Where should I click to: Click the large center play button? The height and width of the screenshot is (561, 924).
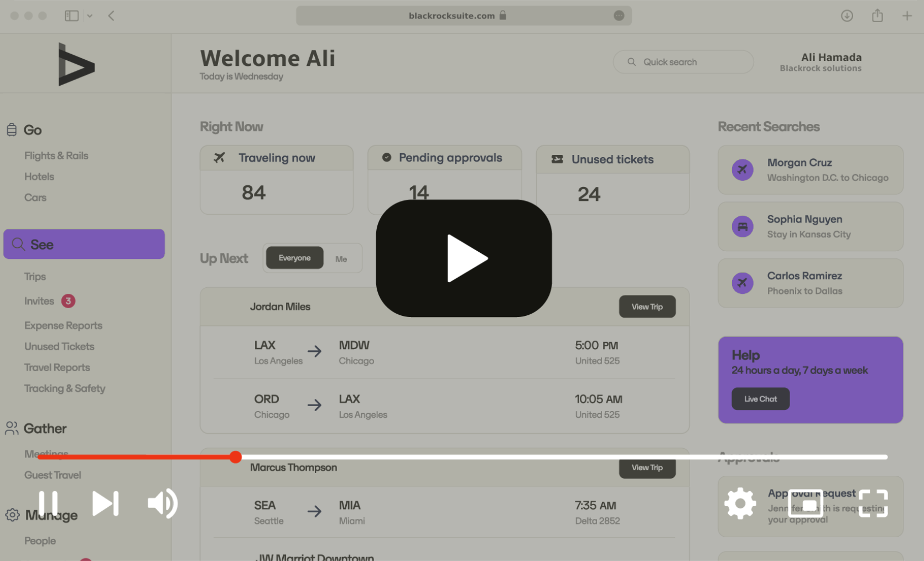click(464, 258)
